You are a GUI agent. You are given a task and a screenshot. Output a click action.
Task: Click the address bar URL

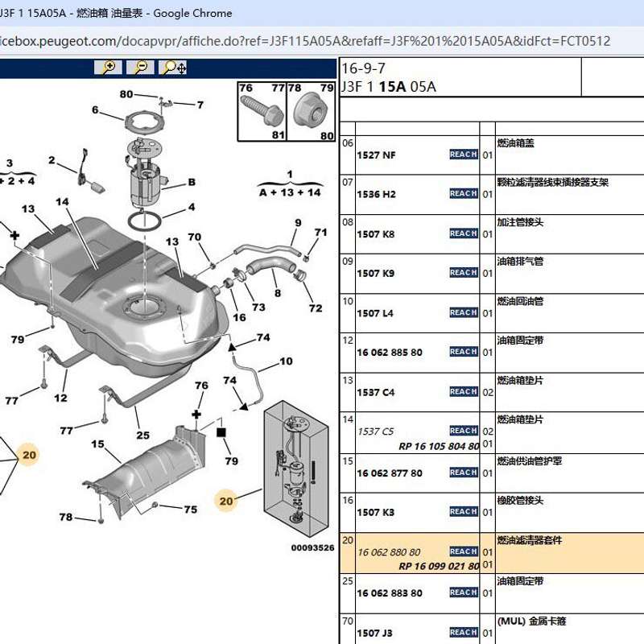click(305, 41)
